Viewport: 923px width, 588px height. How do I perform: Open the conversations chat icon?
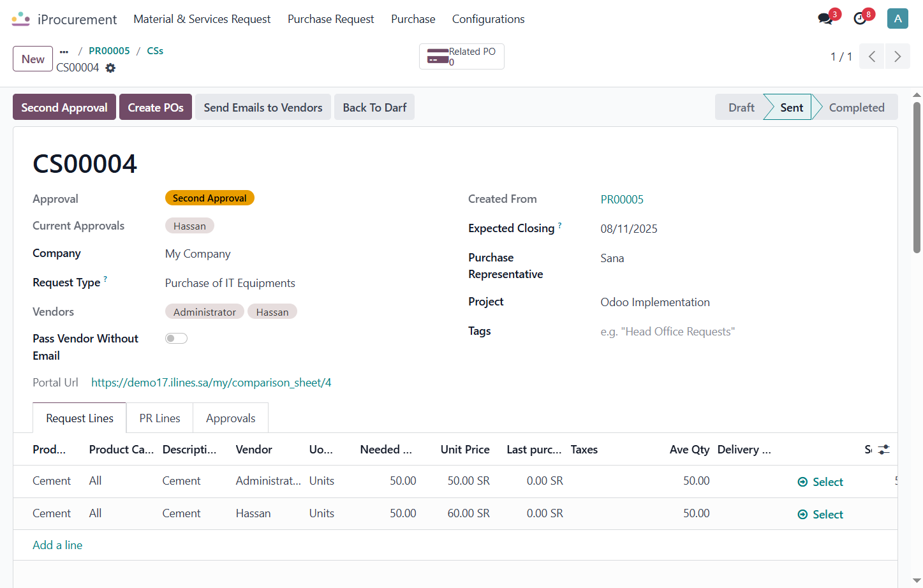click(x=825, y=18)
